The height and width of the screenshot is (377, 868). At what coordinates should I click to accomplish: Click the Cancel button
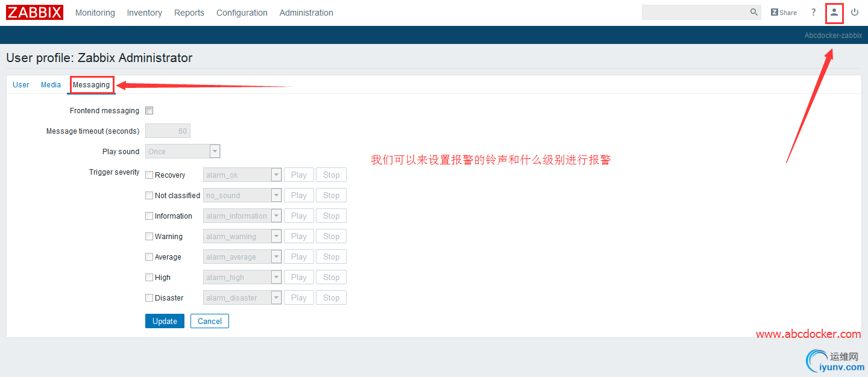[x=209, y=321]
